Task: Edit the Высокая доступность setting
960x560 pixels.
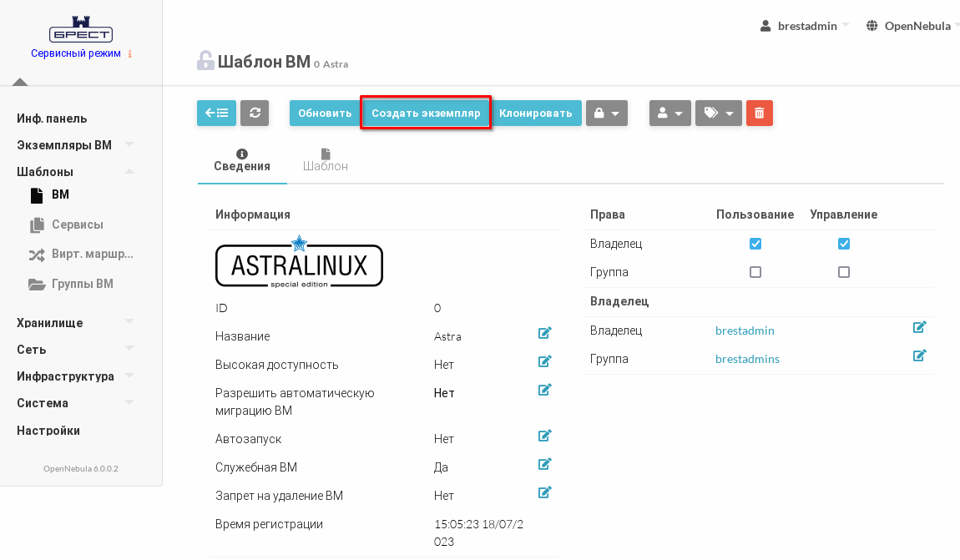Action: (x=544, y=362)
